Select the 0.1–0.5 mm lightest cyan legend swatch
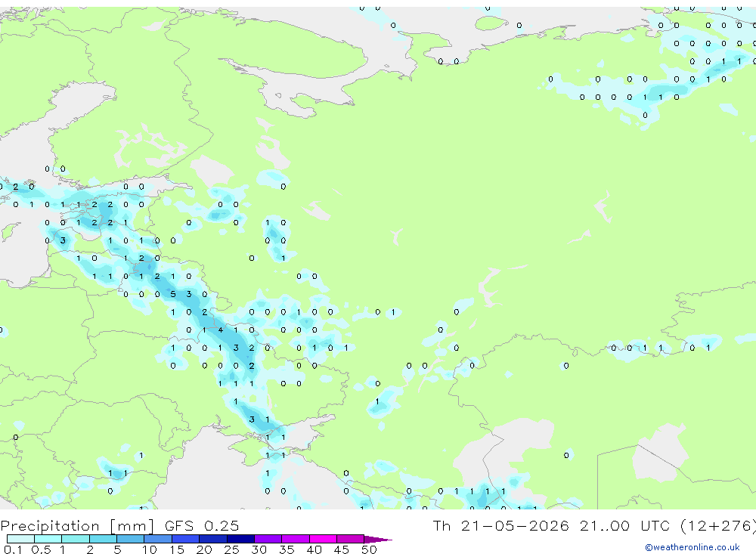Image resolution: width=756 pixels, height=554 pixels. coord(20,539)
